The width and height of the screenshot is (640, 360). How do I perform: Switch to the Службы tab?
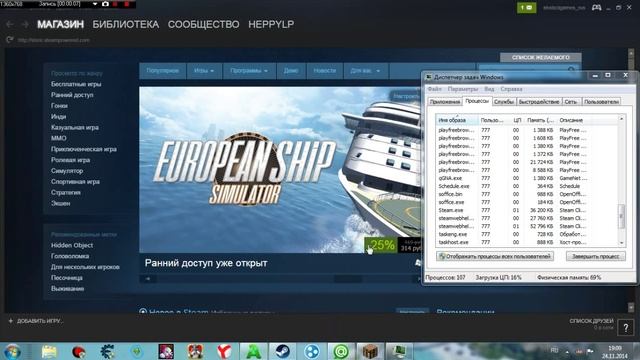(x=504, y=102)
